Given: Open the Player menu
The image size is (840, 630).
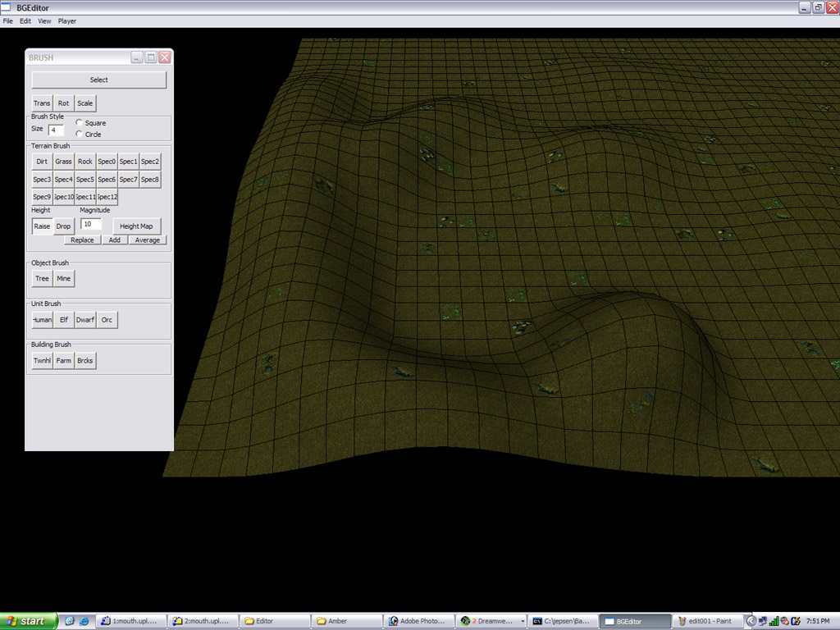Looking at the screenshot, I should tap(67, 21).
